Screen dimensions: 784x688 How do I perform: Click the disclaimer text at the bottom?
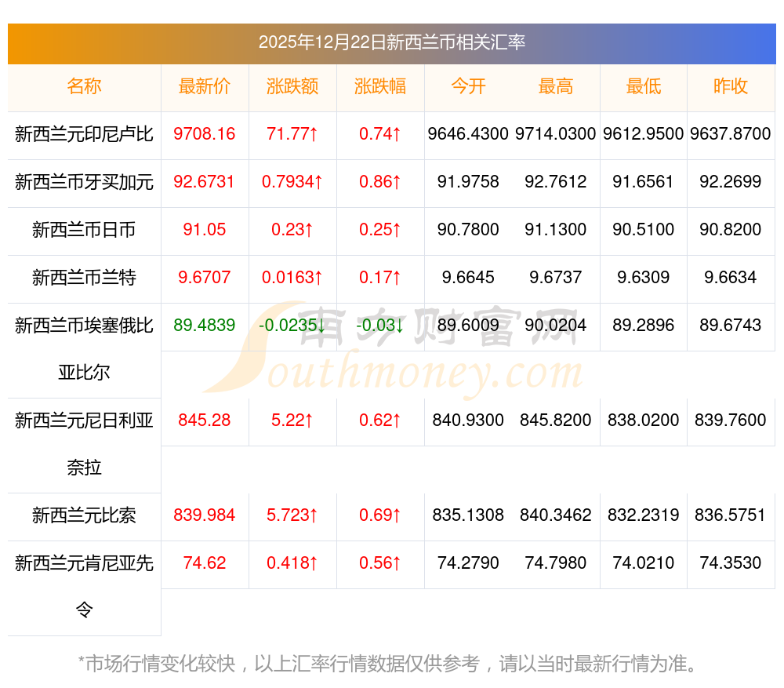click(x=388, y=664)
